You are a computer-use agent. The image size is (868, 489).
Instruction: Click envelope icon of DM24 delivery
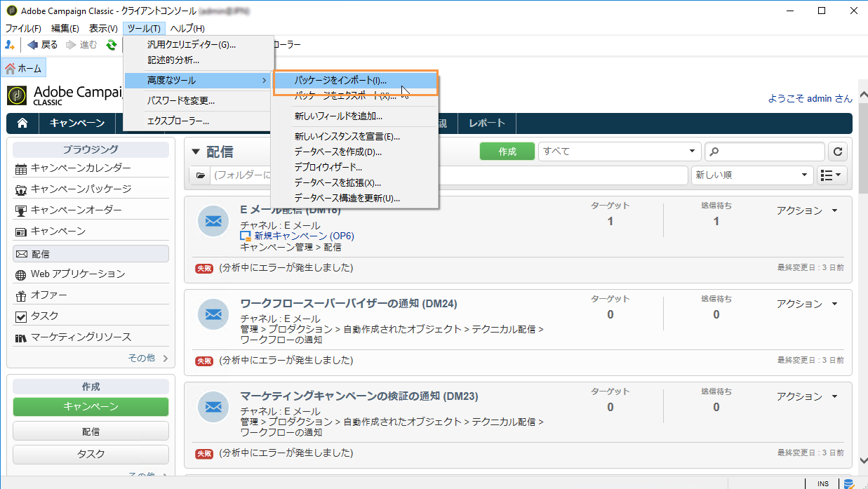pos(213,314)
